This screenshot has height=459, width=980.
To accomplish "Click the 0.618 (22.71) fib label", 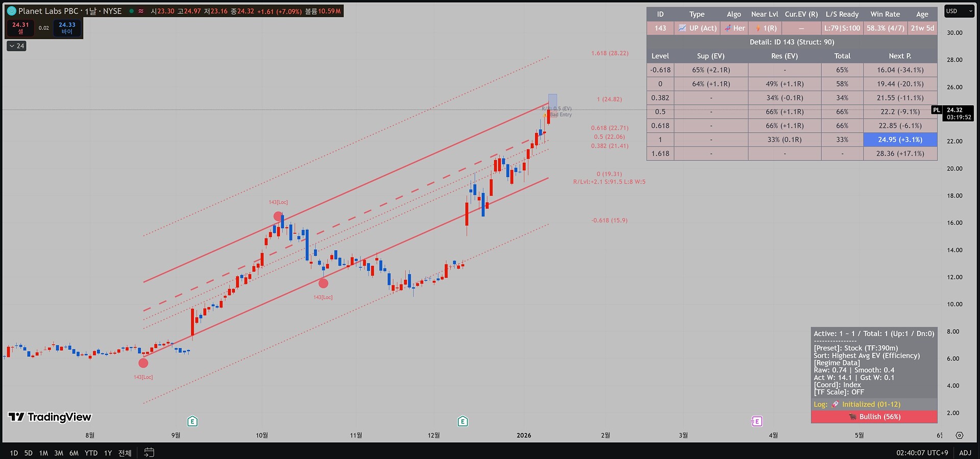I will pos(610,128).
